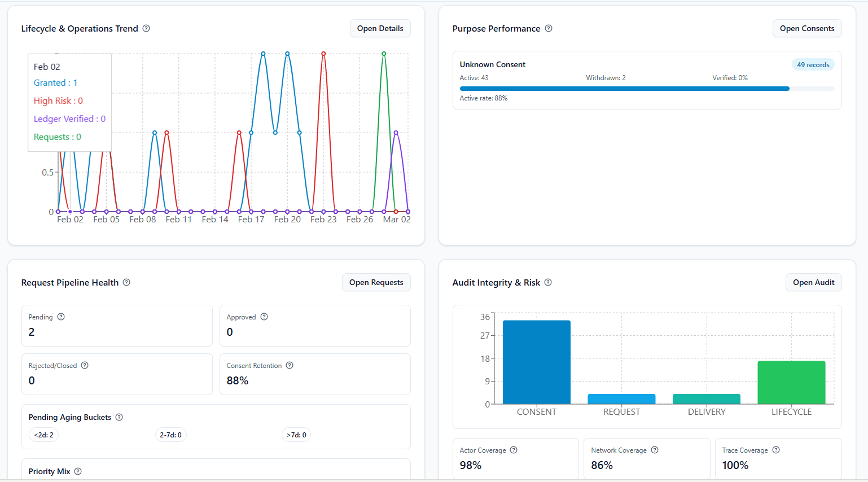Click the Open Audit button
Viewport: 868px width, 482px height.
pos(813,282)
